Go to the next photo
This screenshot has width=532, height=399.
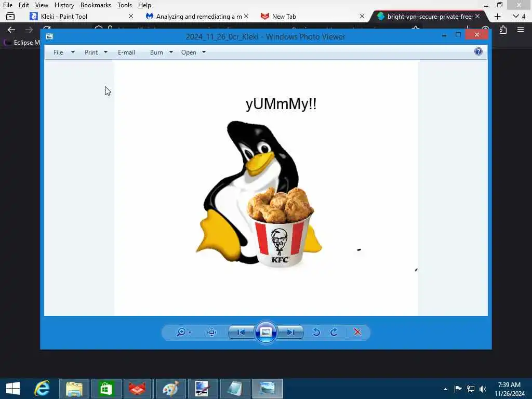coord(291,332)
